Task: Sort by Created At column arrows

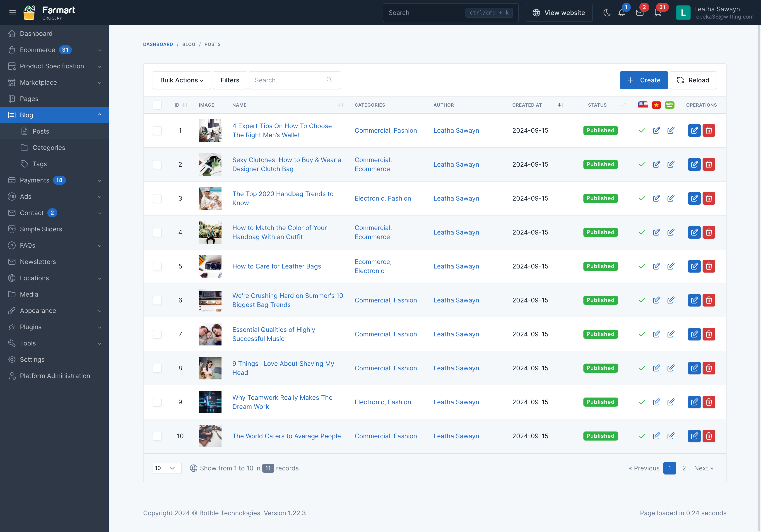Action: click(x=561, y=105)
